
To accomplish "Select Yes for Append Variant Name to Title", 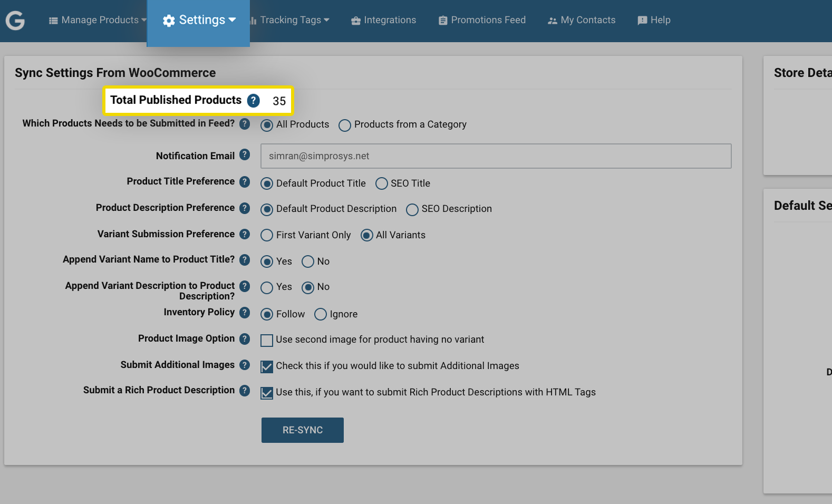I will point(267,261).
